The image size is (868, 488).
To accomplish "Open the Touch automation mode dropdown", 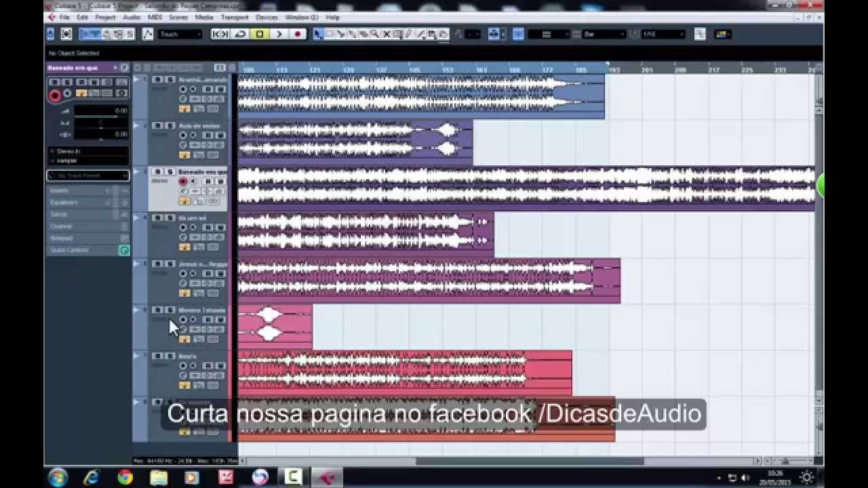I will tap(180, 34).
